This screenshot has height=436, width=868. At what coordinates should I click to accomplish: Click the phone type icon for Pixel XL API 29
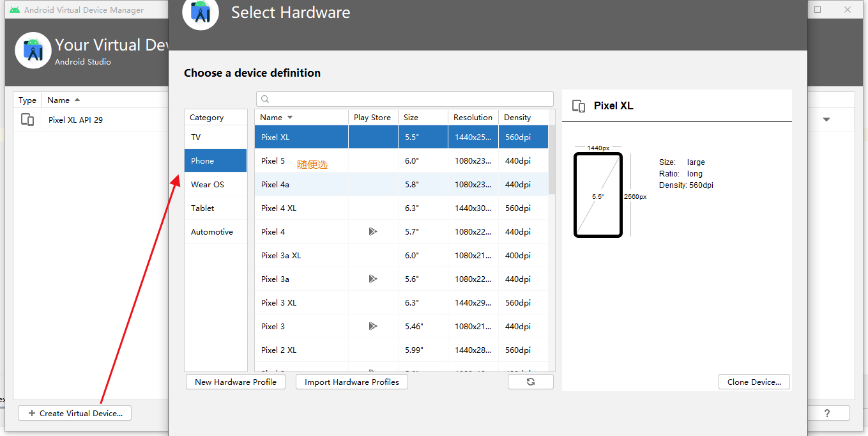(27, 120)
